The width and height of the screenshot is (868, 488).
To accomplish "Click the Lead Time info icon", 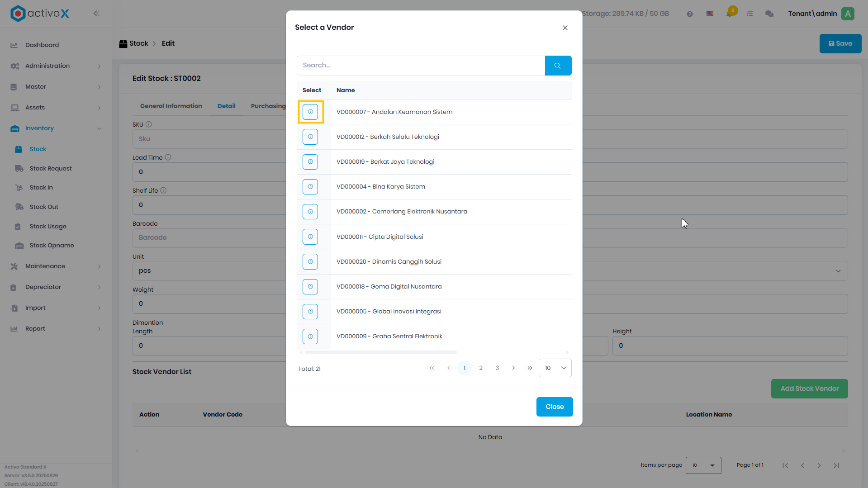I will point(168,157).
